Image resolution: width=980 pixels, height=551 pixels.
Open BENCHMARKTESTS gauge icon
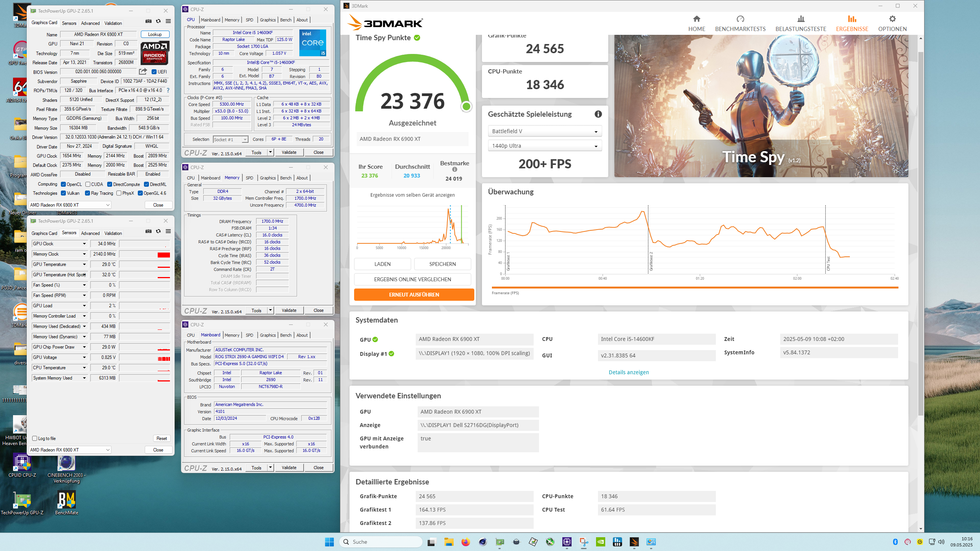pos(740,19)
